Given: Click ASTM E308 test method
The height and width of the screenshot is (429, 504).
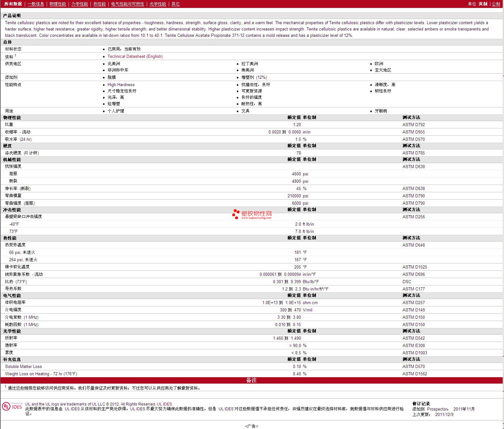Looking at the screenshot, I should (413, 345).
